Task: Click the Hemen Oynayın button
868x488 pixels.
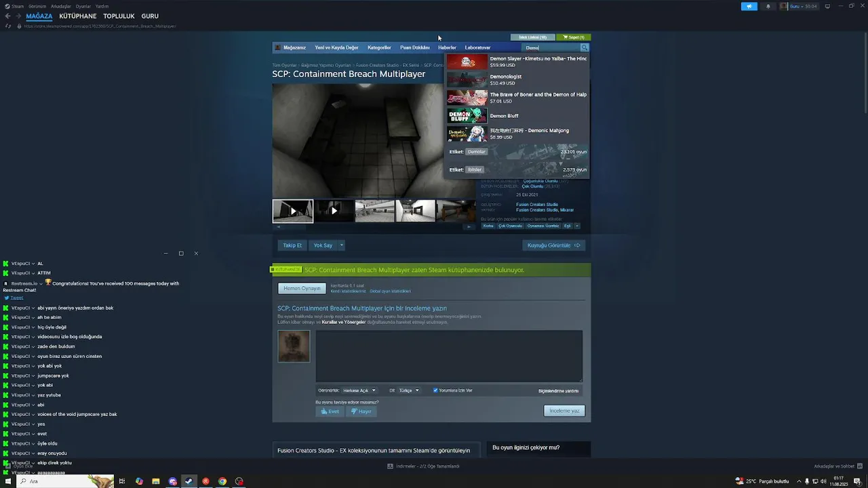Action: pyautogui.click(x=302, y=289)
